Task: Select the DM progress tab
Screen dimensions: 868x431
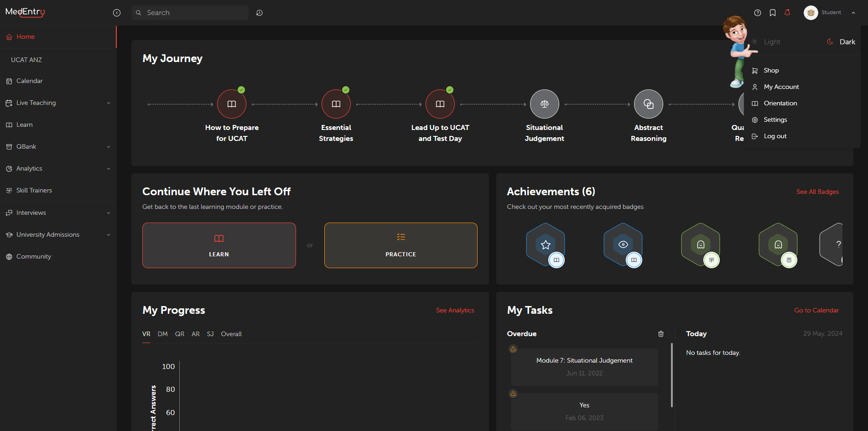Action: [x=163, y=334]
